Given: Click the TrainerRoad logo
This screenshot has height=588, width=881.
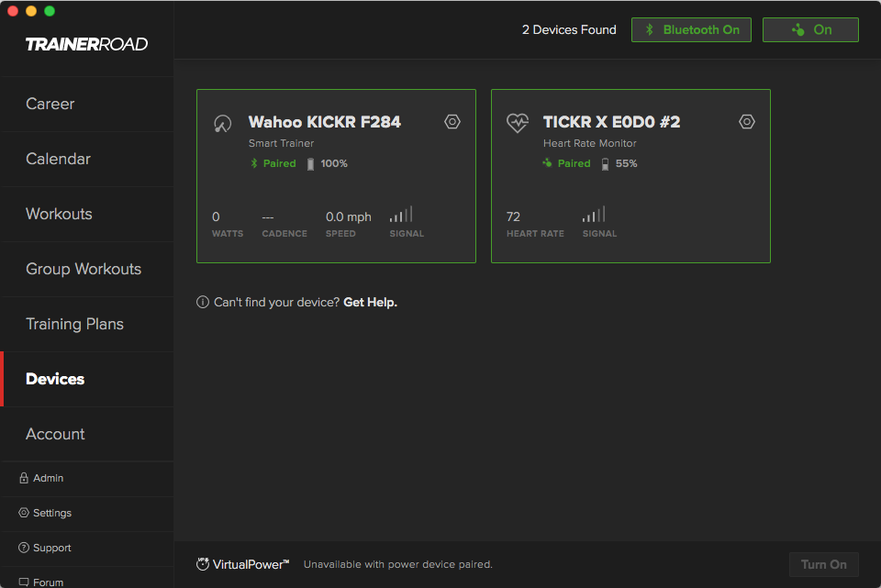Looking at the screenshot, I should click(x=86, y=44).
